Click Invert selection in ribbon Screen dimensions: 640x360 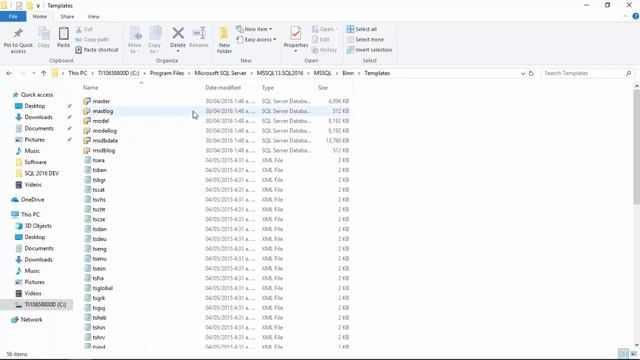point(369,50)
